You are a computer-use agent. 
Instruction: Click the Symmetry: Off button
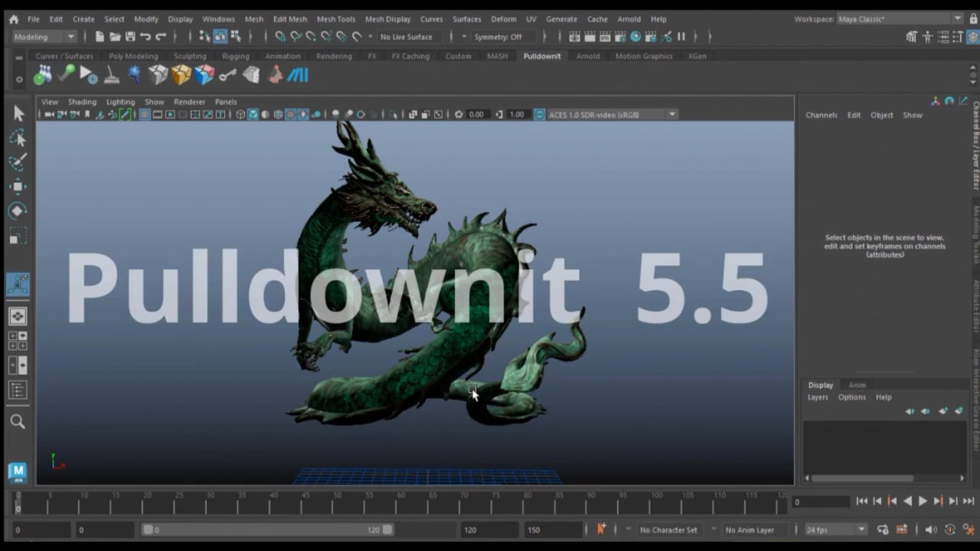click(x=498, y=37)
